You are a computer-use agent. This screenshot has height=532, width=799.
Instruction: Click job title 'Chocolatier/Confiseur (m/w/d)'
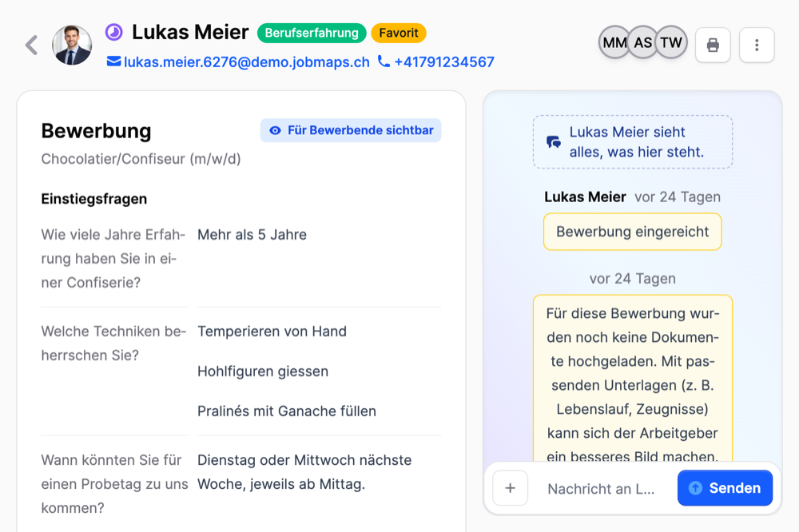(141, 159)
